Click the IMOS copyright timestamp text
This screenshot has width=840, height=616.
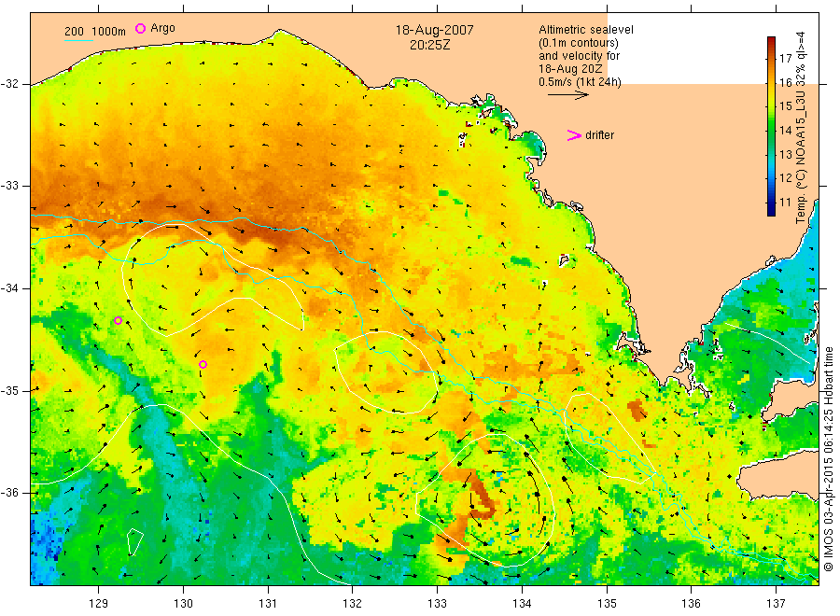829,459
